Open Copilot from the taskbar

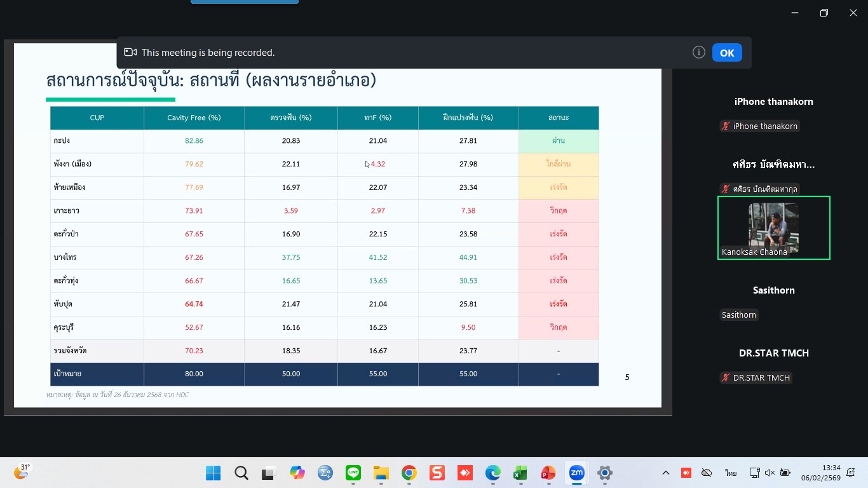(297, 473)
